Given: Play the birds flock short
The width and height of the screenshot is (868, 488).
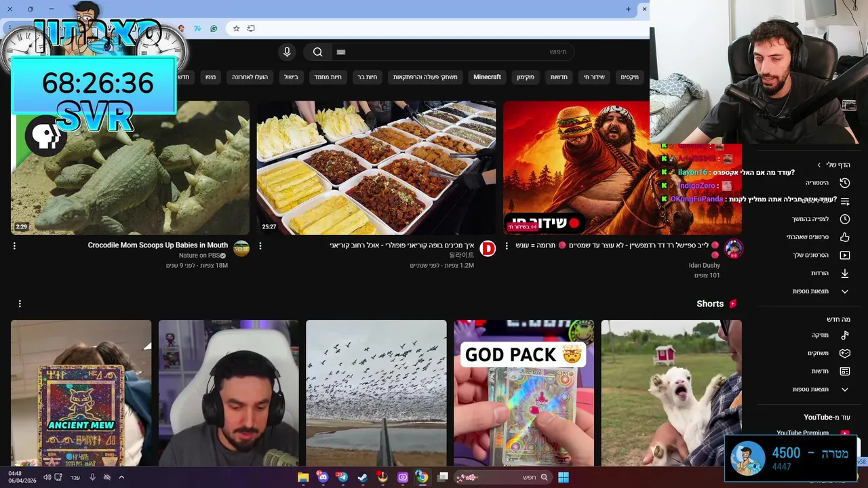Looking at the screenshot, I should click(376, 393).
